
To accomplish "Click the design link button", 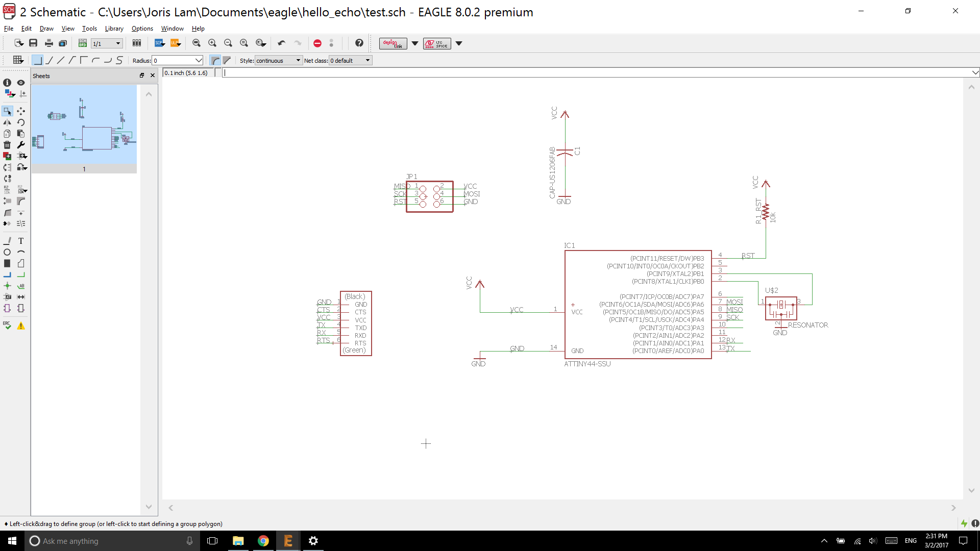I will [393, 43].
